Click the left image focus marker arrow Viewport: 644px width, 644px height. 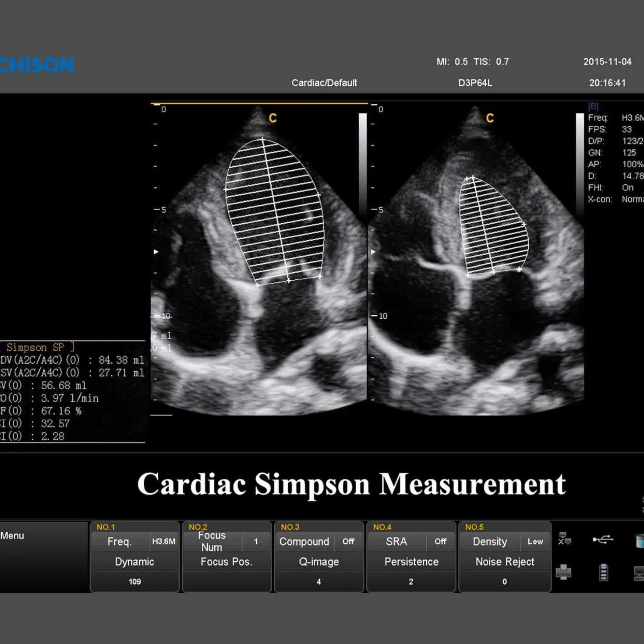[156, 252]
